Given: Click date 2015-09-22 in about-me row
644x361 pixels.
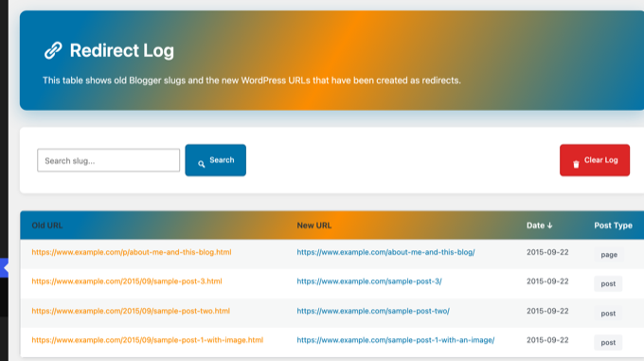Looking at the screenshot, I should tap(547, 252).
